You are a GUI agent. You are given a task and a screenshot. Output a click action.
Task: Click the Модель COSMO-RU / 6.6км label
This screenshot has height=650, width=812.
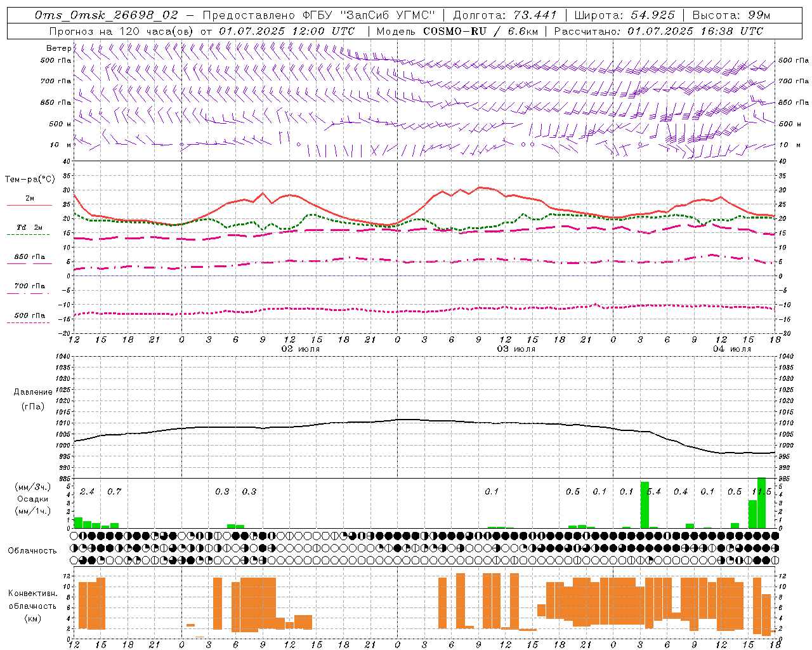click(456, 31)
